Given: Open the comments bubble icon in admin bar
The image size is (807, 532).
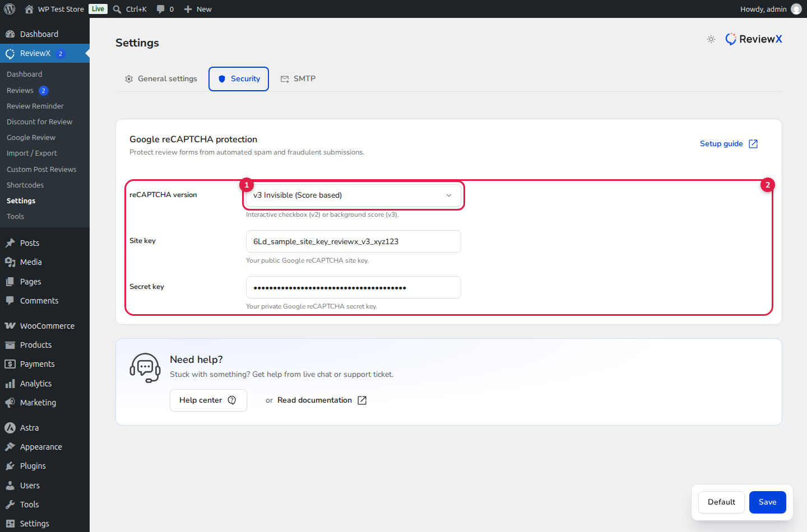Looking at the screenshot, I should [161, 9].
